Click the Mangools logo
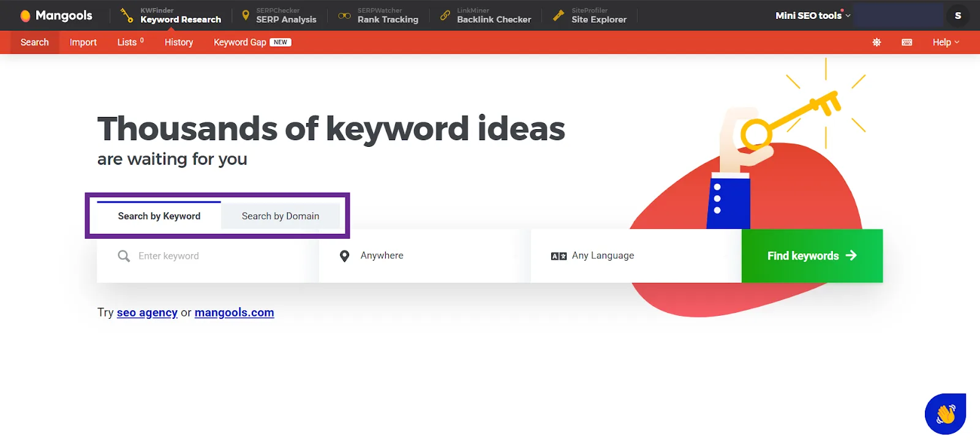Image resolution: width=980 pixels, height=448 pixels. [56, 15]
